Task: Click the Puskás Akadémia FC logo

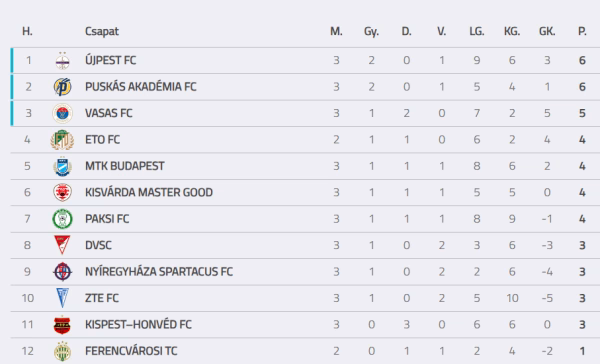Action: coord(62,87)
